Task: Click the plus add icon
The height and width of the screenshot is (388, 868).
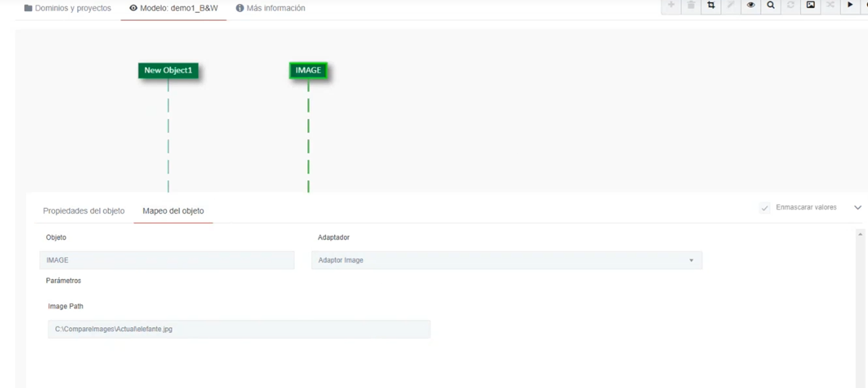Action: (671, 5)
